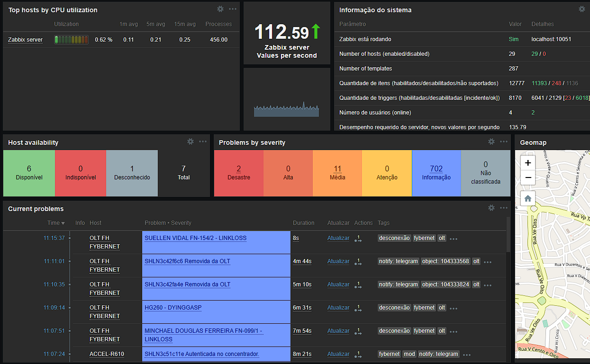Screen dimensions: 590x364
Task: Select Não classificada severity tile
Action: pyautogui.click(x=486, y=173)
